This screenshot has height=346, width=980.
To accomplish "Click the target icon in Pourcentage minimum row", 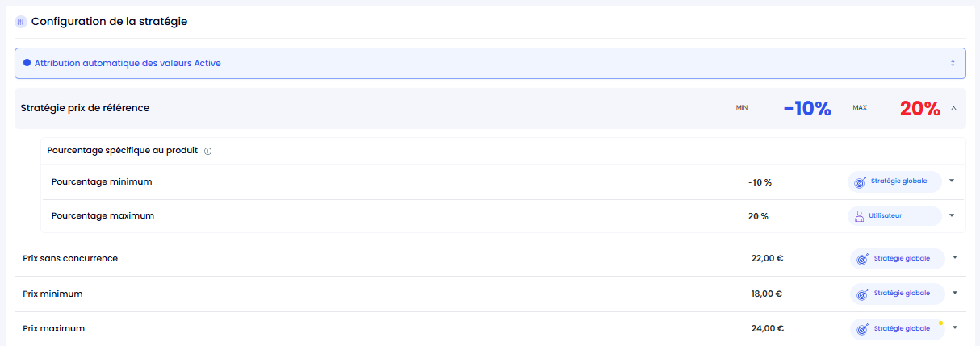I will coord(861,181).
